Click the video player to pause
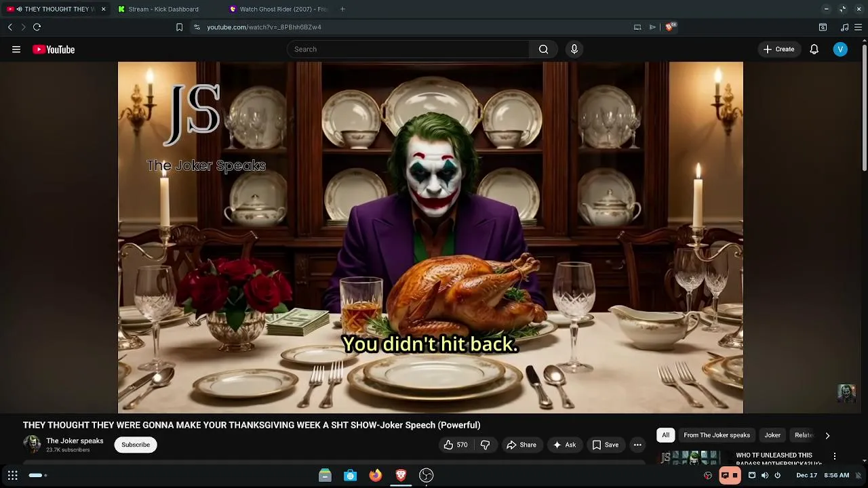 click(x=431, y=237)
